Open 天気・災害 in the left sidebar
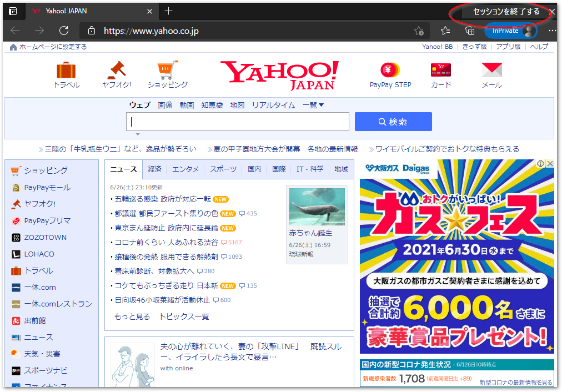Image resolution: width=562 pixels, height=392 pixels. [x=42, y=354]
